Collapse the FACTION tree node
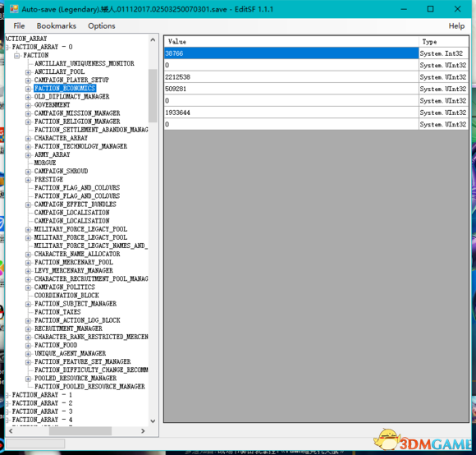Viewport: 476px width, 455px height. [x=17, y=55]
